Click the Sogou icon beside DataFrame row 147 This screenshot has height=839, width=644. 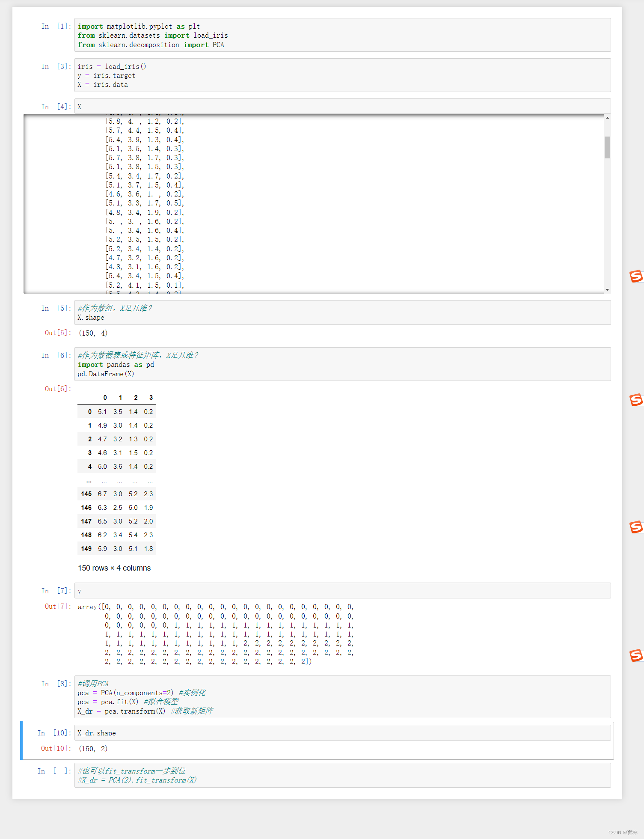click(x=636, y=527)
